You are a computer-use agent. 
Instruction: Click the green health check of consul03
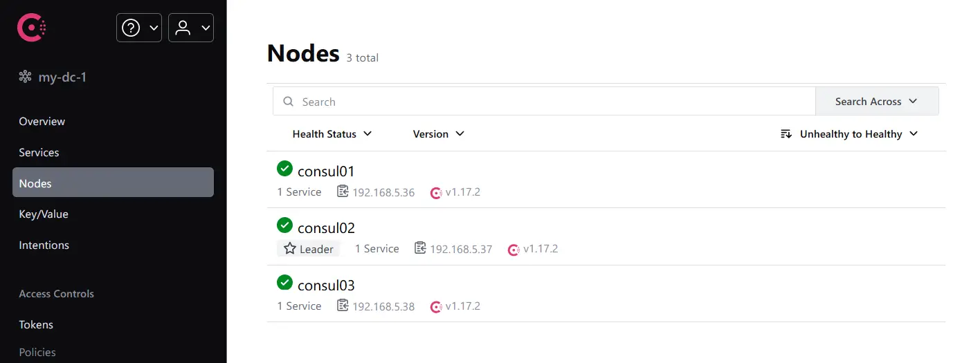pos(284,282)
